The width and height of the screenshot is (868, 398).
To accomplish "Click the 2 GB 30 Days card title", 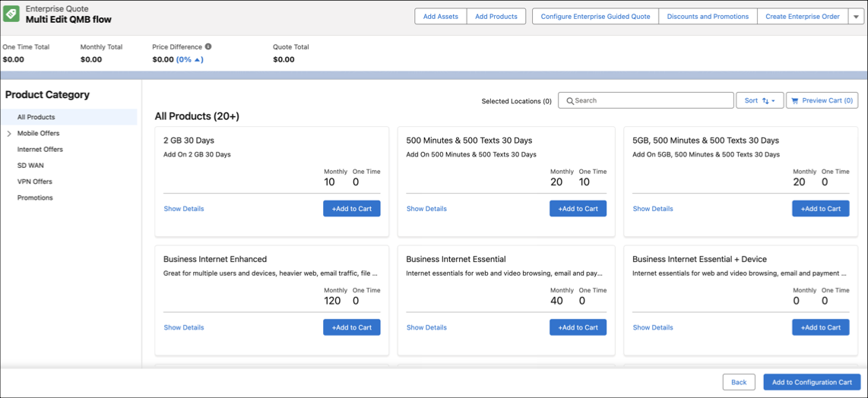I will [188, 141].
